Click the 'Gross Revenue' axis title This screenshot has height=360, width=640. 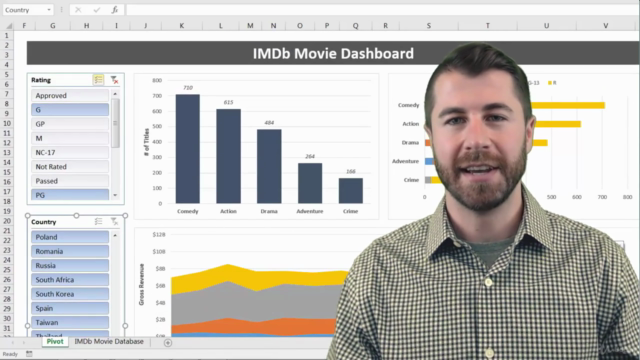tap(142, 284)
